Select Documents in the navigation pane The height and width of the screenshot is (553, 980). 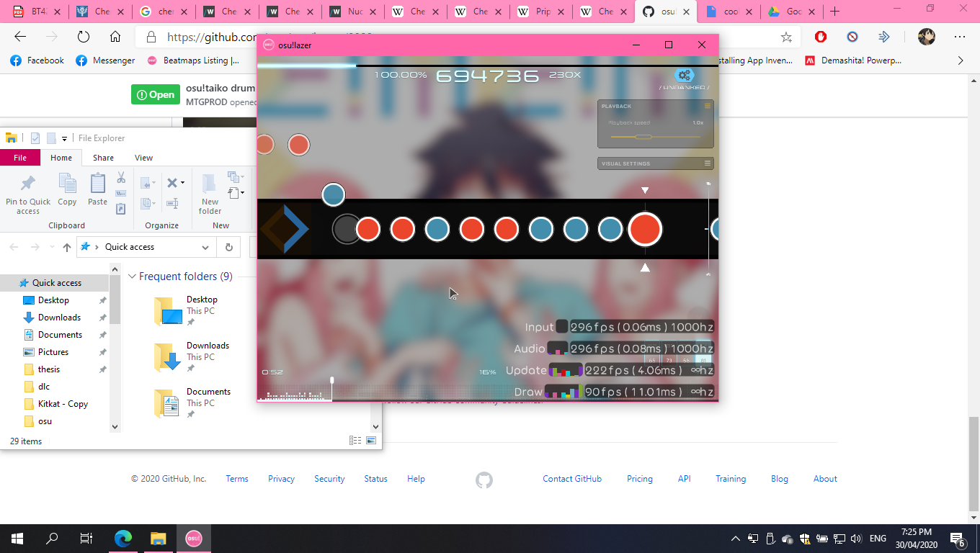tap(60, 335)
